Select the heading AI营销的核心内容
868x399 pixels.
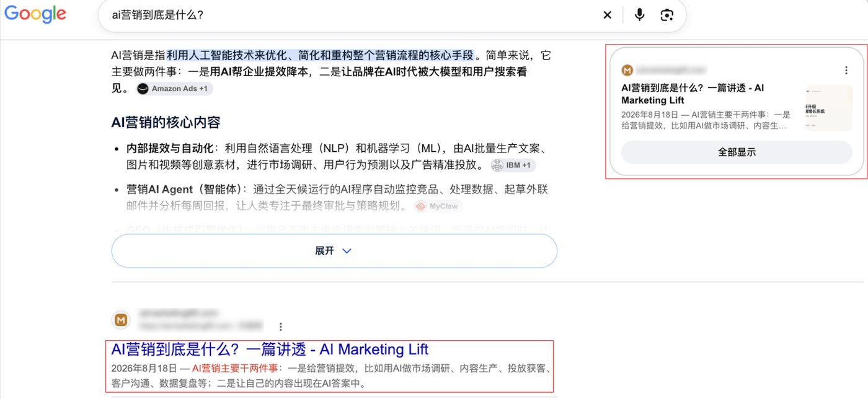166,123
